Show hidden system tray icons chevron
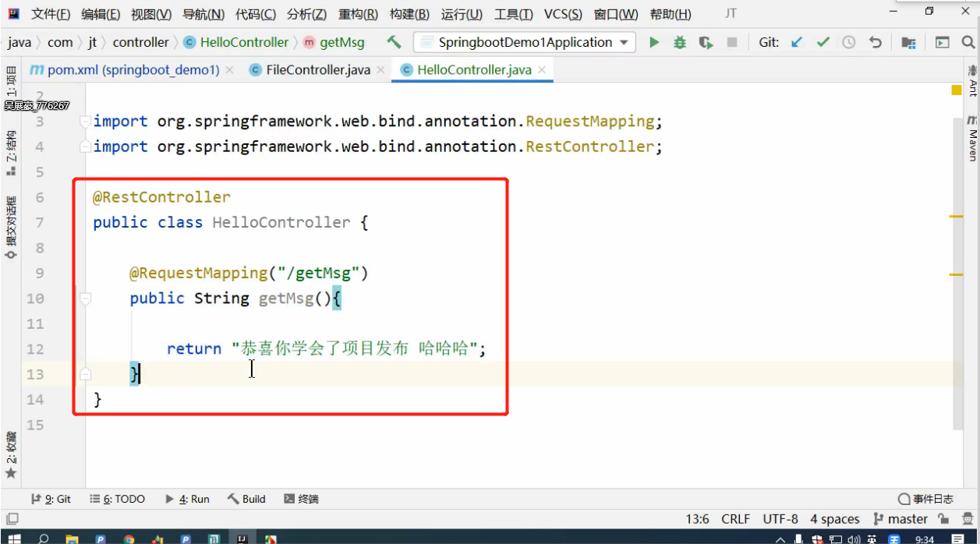The height and width of the screenshot is (544, 980). click(x=780, y=539)
